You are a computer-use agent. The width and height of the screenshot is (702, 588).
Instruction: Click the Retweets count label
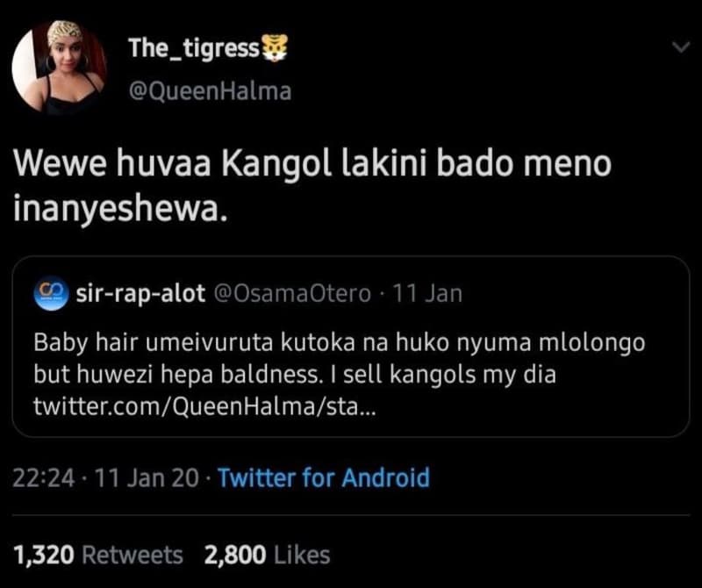tap(134, 555)
